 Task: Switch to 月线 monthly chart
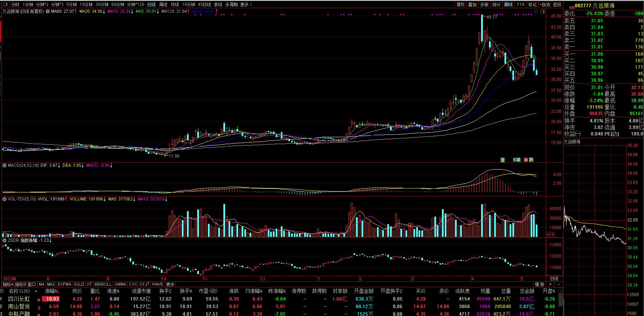[175, 4]
